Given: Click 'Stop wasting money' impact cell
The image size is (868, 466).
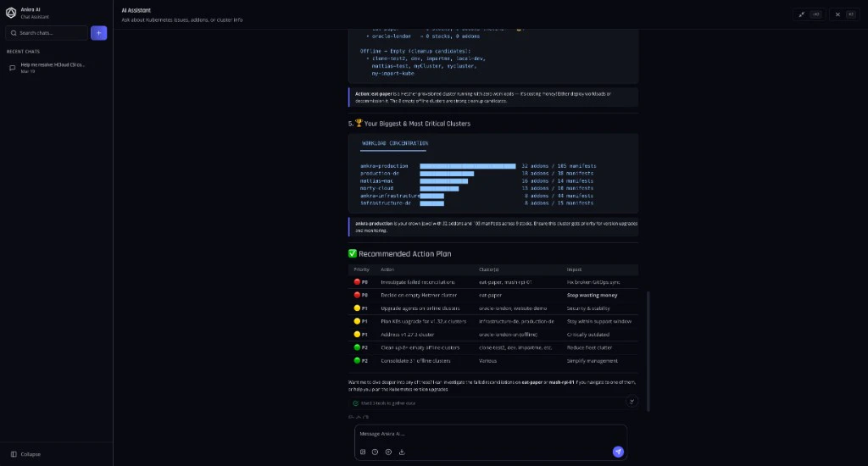Looking at the screenshot, I should coord(592,295).
